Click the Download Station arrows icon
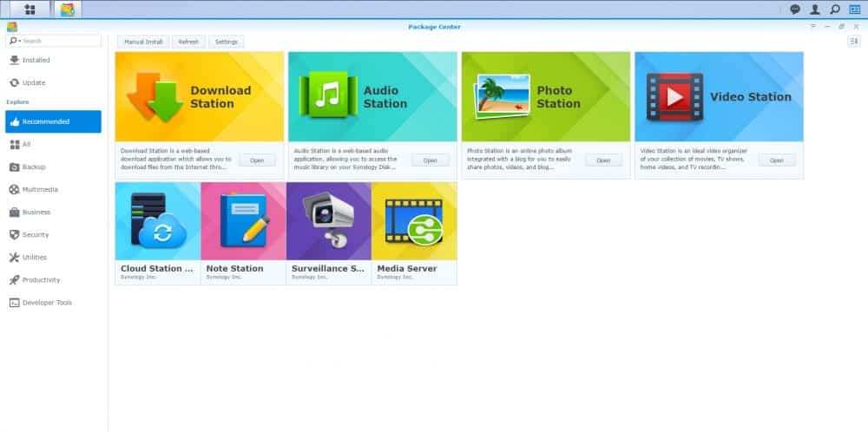The height and width of the screenshot is (432, 868). 155,97
